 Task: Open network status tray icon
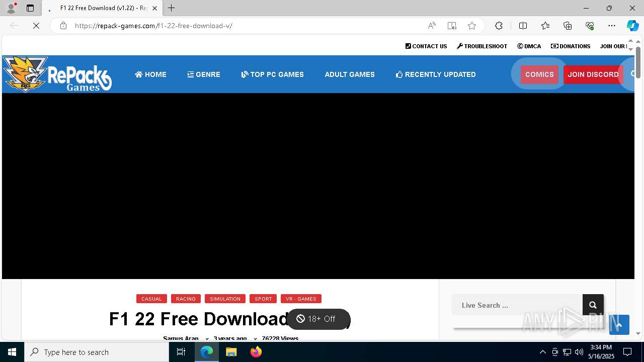coord(567,352)
